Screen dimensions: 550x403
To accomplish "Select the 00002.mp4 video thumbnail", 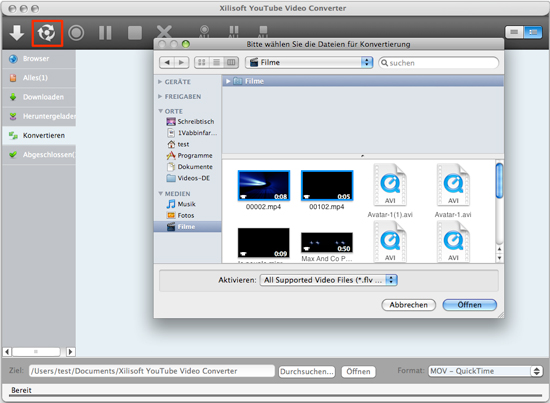I will pos(264,186).
